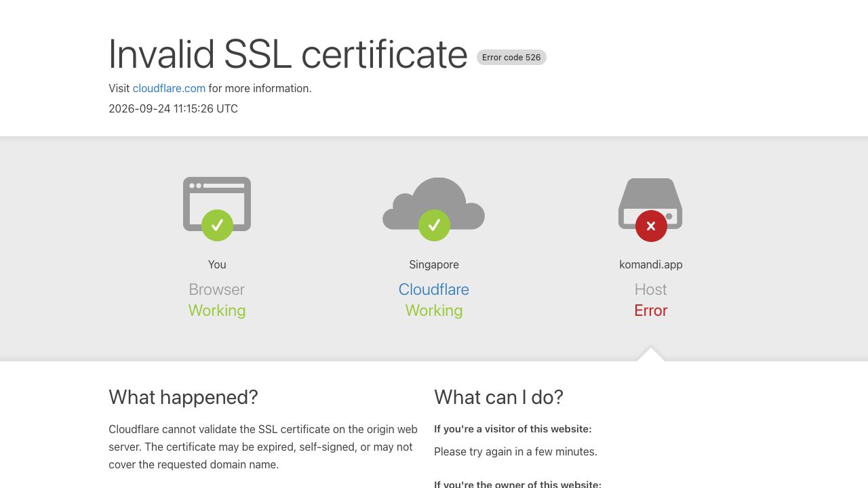Click the UTC timestamp text
Viewport: 868px width, 488px height.
173,108
